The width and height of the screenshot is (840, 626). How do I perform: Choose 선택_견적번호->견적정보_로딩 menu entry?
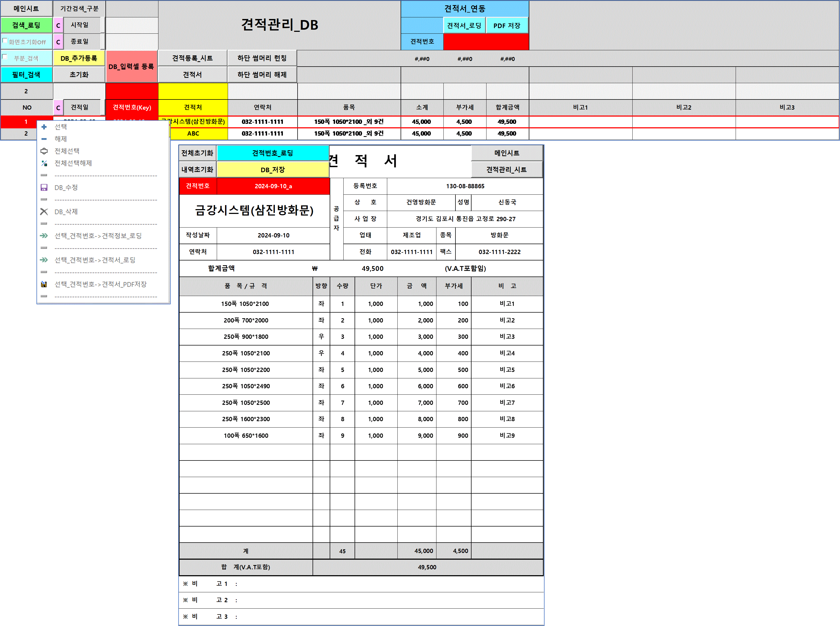pyautogui.click(x=98, y=236)
